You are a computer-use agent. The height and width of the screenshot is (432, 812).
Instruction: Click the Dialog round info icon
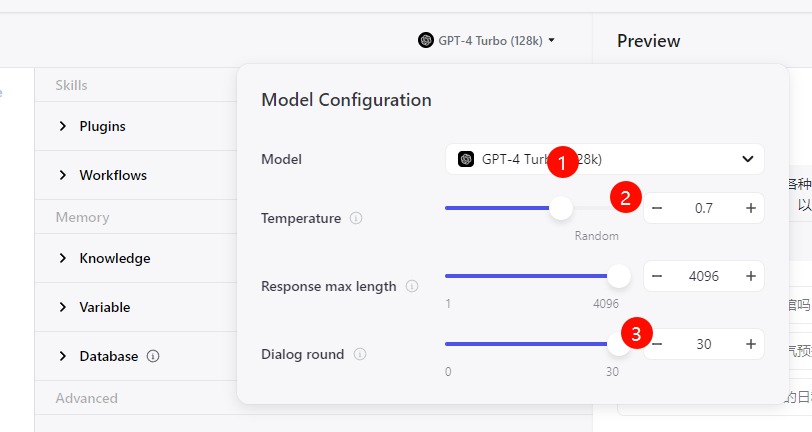click(360, 354)
